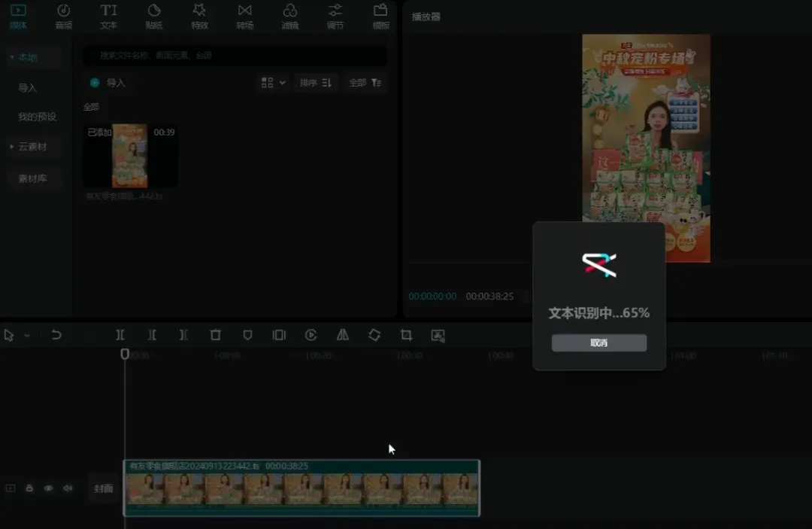Click the rotate icon in timeline toolbar
The height and width of the screenshot is (529, 812).
[x=374, y=336]
